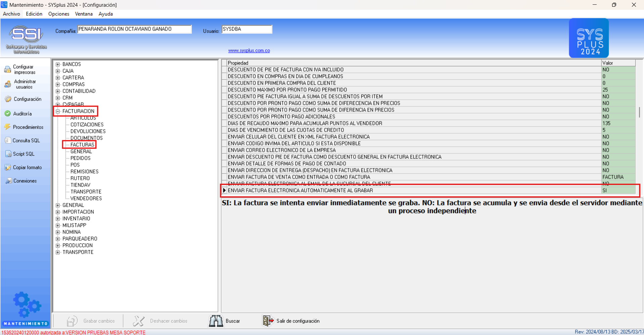The height and width of the screenshot is (335, 644).
Task: Open the Ventana menu
Action: 84,14
